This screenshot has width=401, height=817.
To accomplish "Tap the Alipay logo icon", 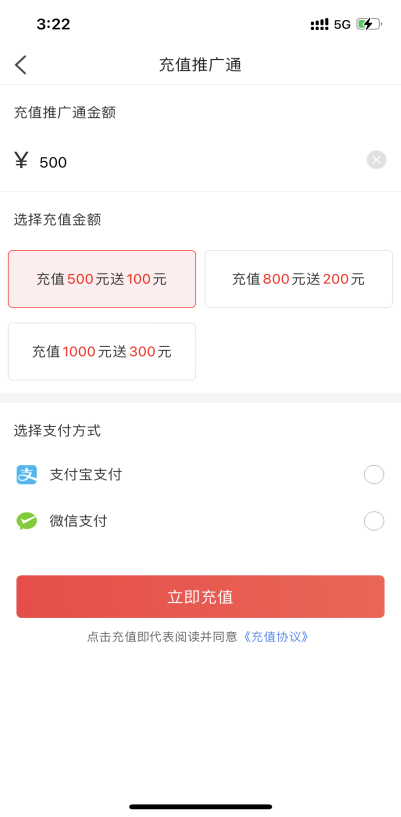I will [27, 475].
